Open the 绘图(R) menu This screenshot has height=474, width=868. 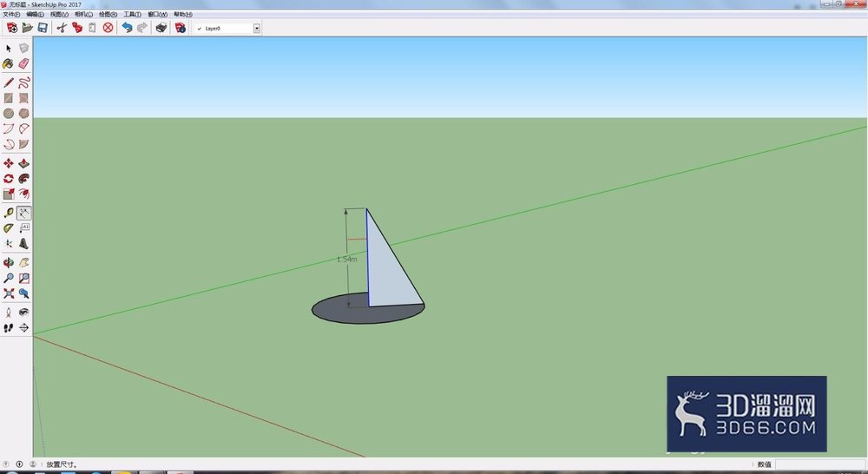click(x=108, y=15)
